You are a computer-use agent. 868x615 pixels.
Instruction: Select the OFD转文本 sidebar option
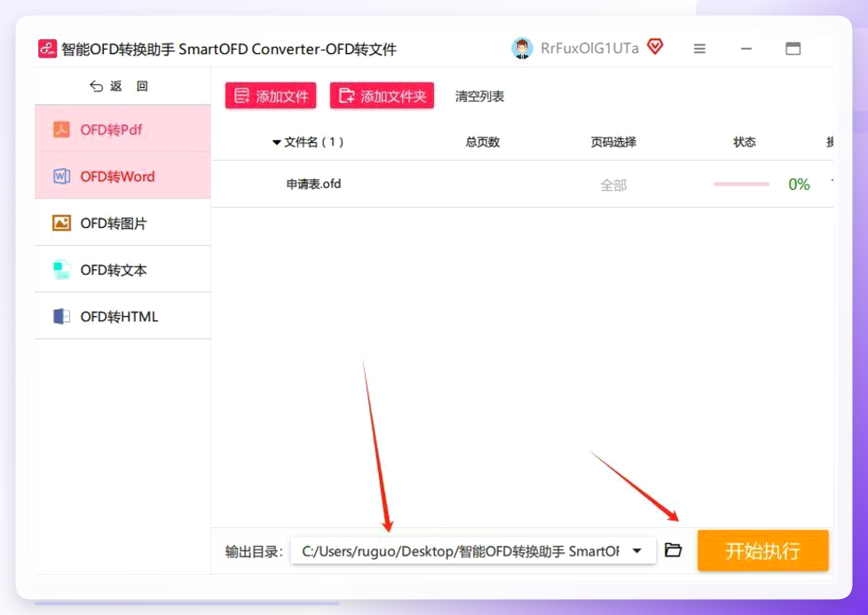coord(122,270)
